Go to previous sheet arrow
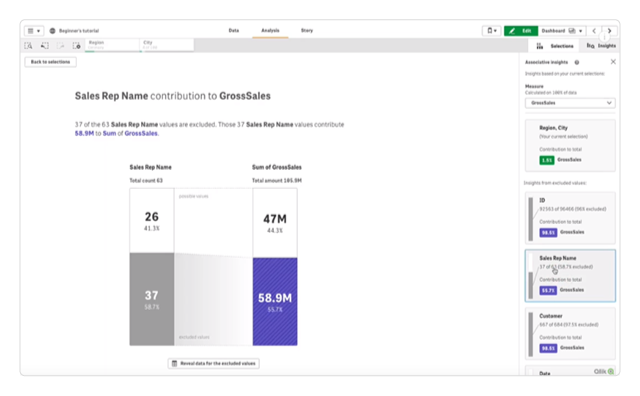 coord(594,31)
